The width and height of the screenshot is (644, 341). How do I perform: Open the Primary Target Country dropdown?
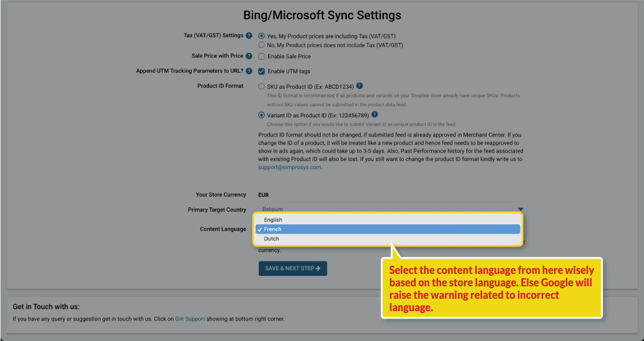pyautogui.click(x=392, y=209)
